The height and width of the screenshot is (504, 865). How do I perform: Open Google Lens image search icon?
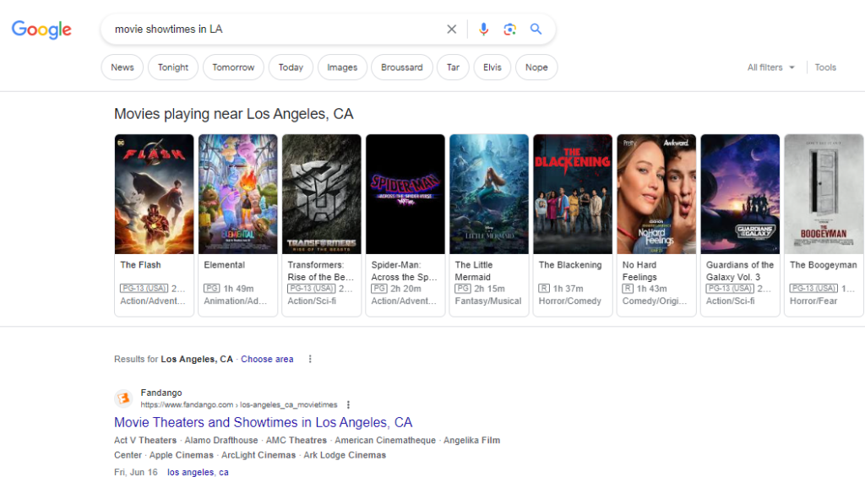click(x=509, y=30)
